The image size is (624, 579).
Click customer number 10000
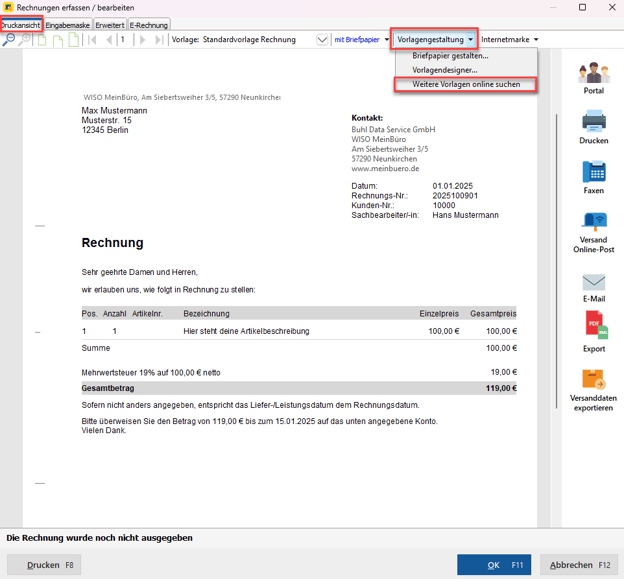(x=444, y=205)
